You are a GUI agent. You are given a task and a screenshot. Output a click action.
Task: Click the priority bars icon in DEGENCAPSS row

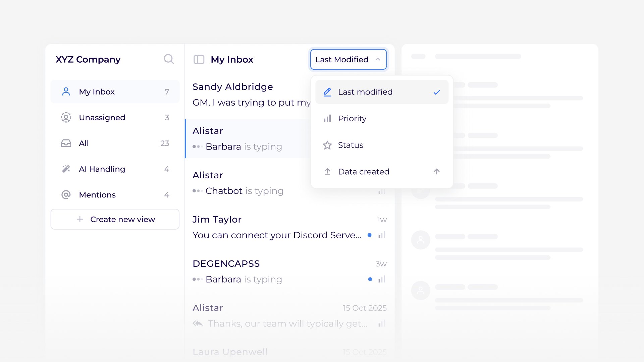tap(382, 279)
